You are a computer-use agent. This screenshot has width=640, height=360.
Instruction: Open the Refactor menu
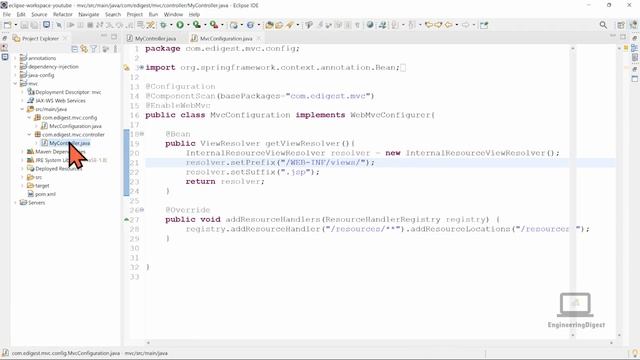pyautogui.click(x=62, y=14)
